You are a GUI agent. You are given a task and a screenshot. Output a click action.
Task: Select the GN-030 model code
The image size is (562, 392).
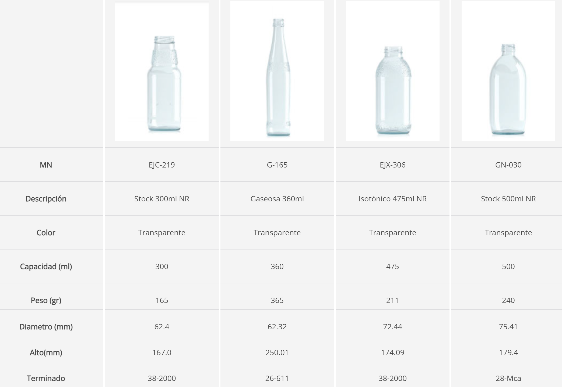pyautogui.click(x=508, y=165)
